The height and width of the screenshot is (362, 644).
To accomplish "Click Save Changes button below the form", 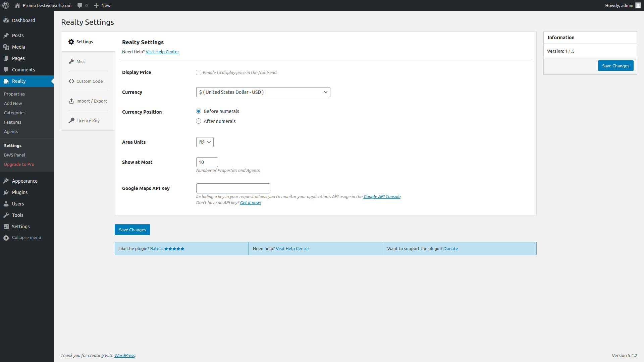I will tap(132, 230).
